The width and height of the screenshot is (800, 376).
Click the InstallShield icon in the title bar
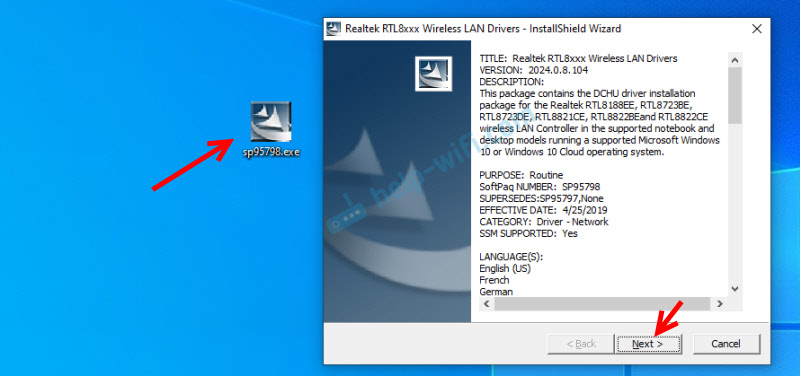coord(334,29)
